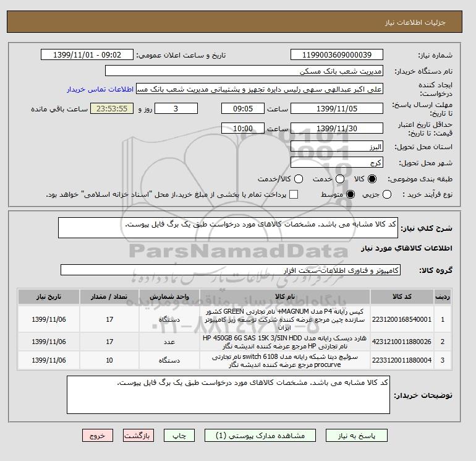The image size is (476, 461).
Task: Click the بازگشت back button
Action: pos(139,436)
